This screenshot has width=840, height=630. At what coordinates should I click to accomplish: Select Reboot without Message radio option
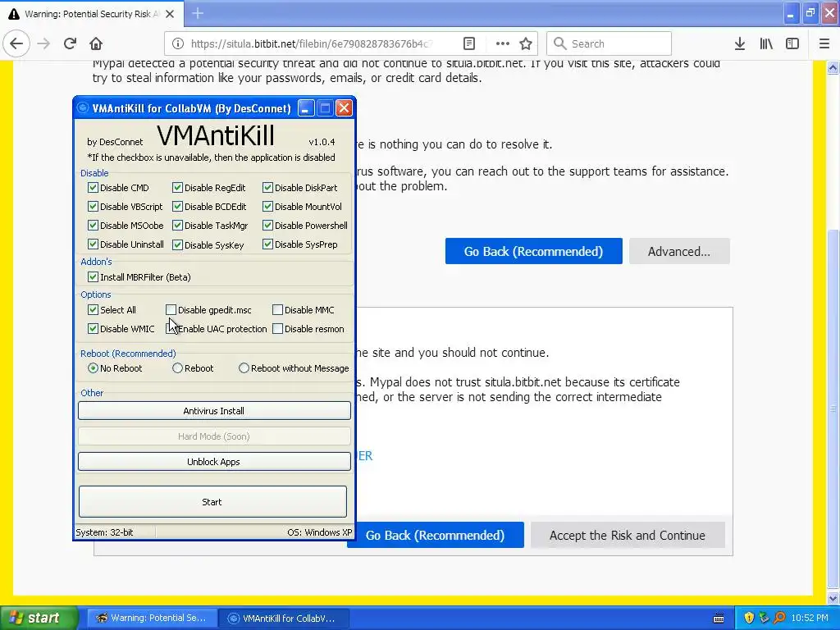click(244, 368)
